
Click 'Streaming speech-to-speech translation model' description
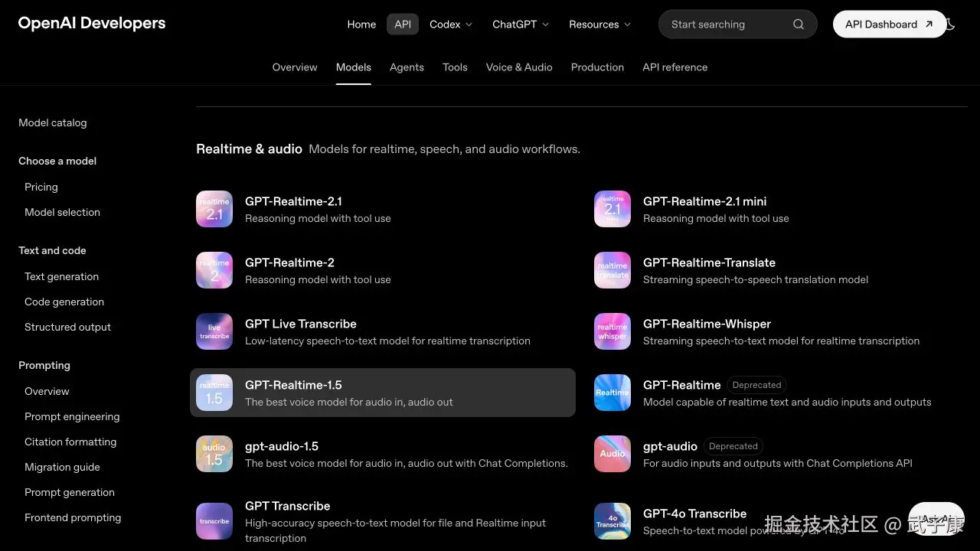coord(756,279)
